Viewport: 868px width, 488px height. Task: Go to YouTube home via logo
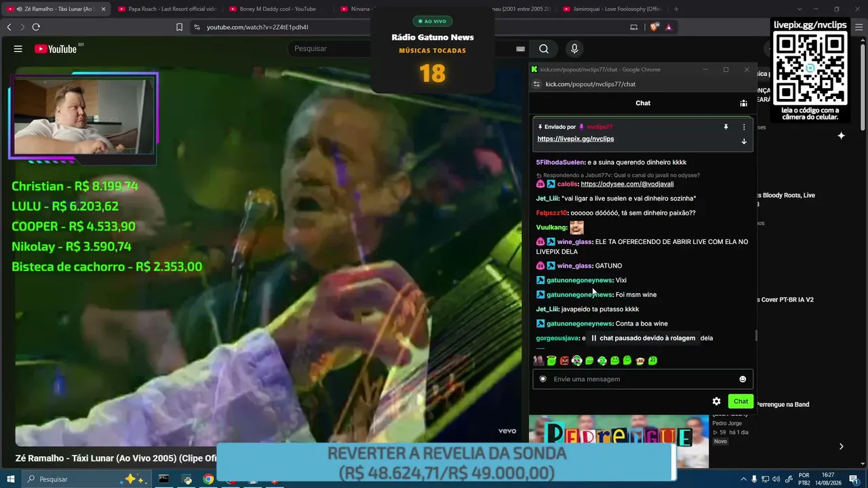point(56,49)
